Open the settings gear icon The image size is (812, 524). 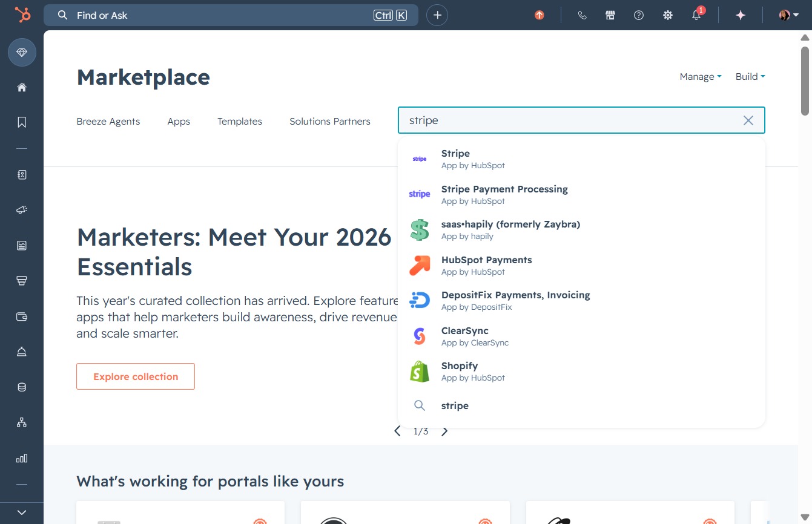click(x=668, y=15)
